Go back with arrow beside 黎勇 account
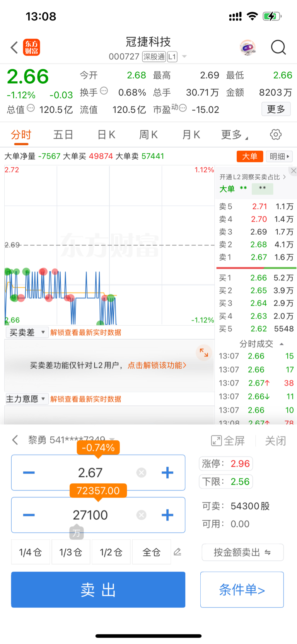 (x=15, y=440)
